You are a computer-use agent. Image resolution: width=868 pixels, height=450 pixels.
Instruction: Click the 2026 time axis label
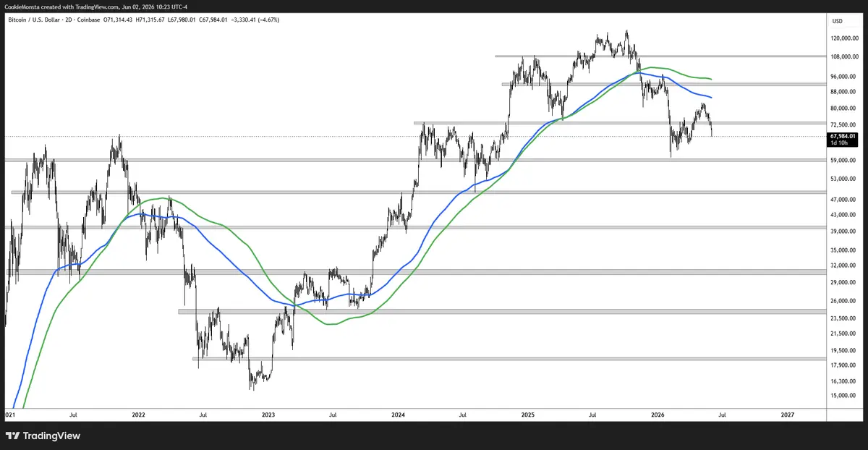pos(658,415)
